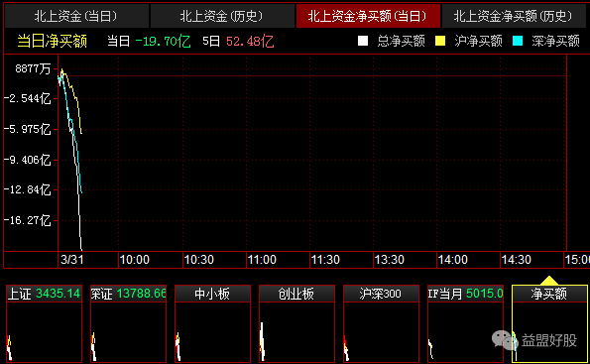Select the 净买额 mini chart panel
590x364 pixels.
tap(549, 323)
